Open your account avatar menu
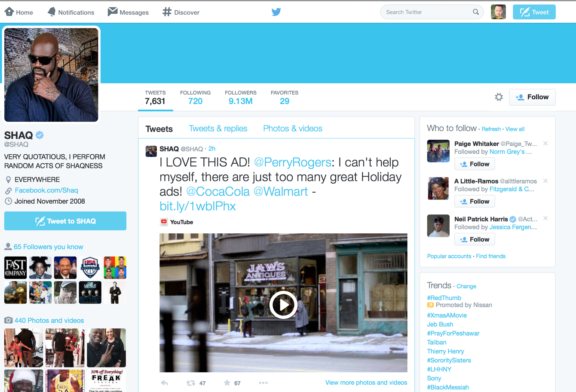The height and width of the screenshot is (392, 576). pos(498,12)
